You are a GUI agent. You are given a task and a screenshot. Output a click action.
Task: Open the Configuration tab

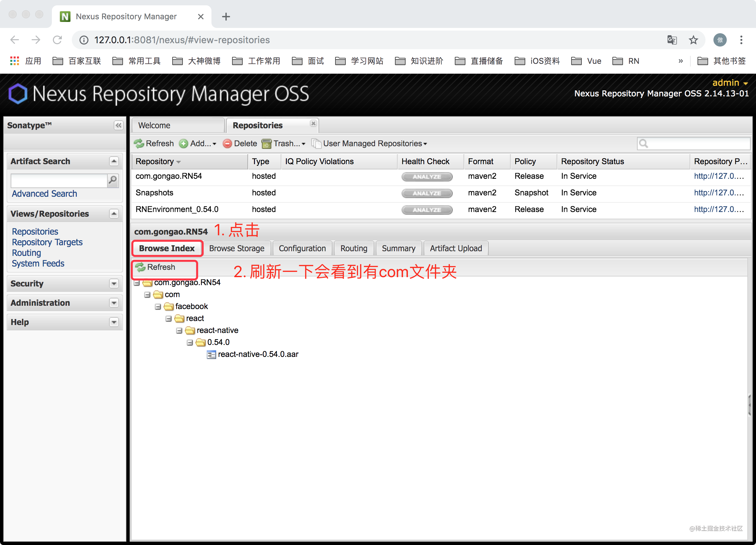[x=302, y=249]
